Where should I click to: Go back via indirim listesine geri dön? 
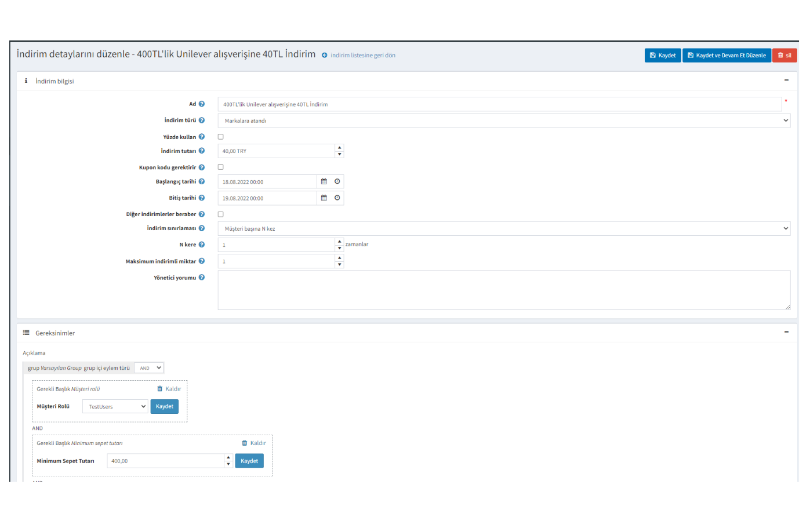tap(362, 55)
